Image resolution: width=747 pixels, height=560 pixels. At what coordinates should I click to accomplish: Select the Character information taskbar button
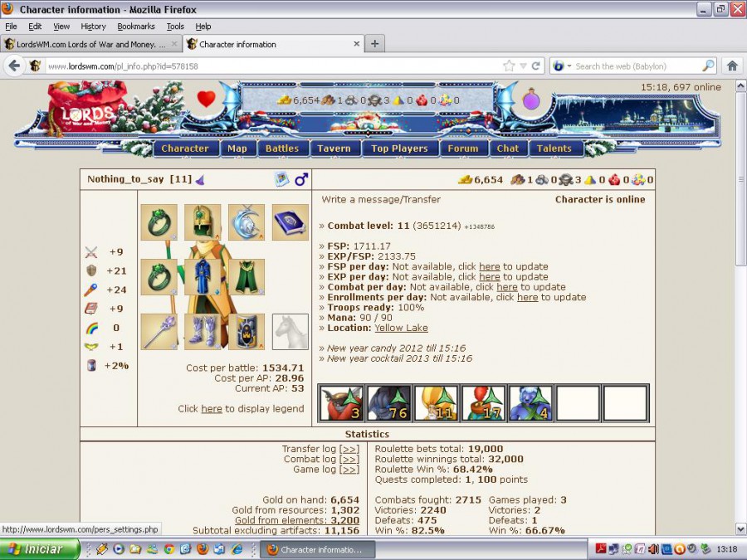click(x=318, y=549)
